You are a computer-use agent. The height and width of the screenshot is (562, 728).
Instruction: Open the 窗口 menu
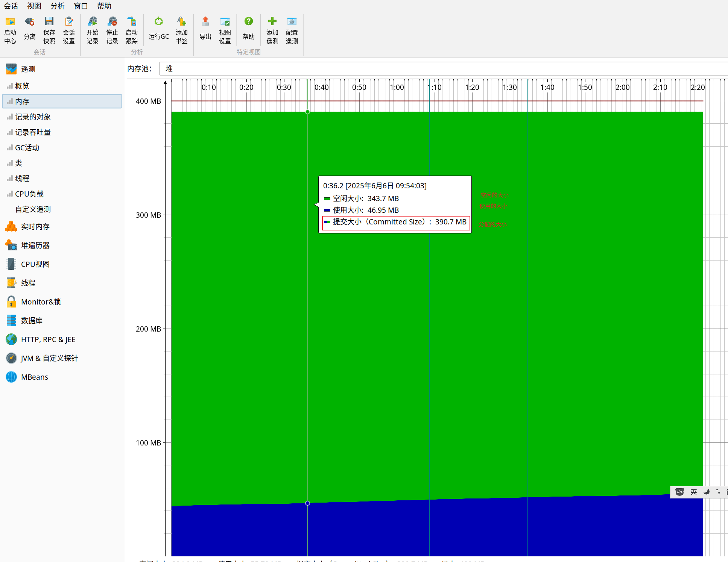(81, 6)
